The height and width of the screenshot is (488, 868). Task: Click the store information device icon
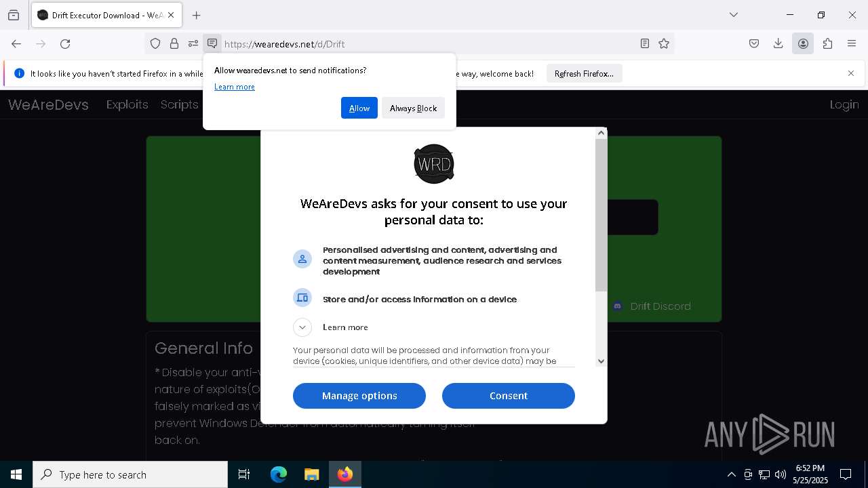tap(302, 298)
